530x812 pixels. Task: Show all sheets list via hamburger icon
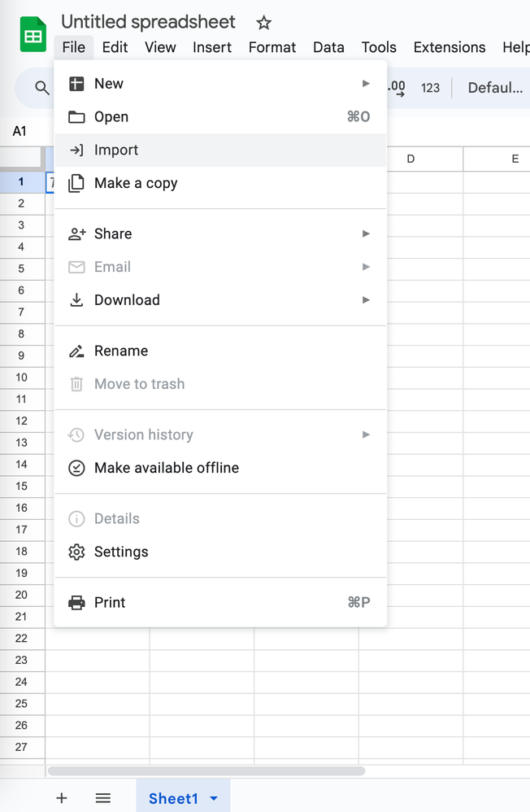click(x=102, y=798)
